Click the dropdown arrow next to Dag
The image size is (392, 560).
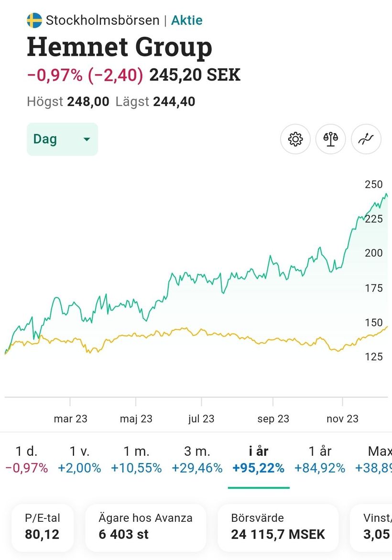(x=87, y=140)
